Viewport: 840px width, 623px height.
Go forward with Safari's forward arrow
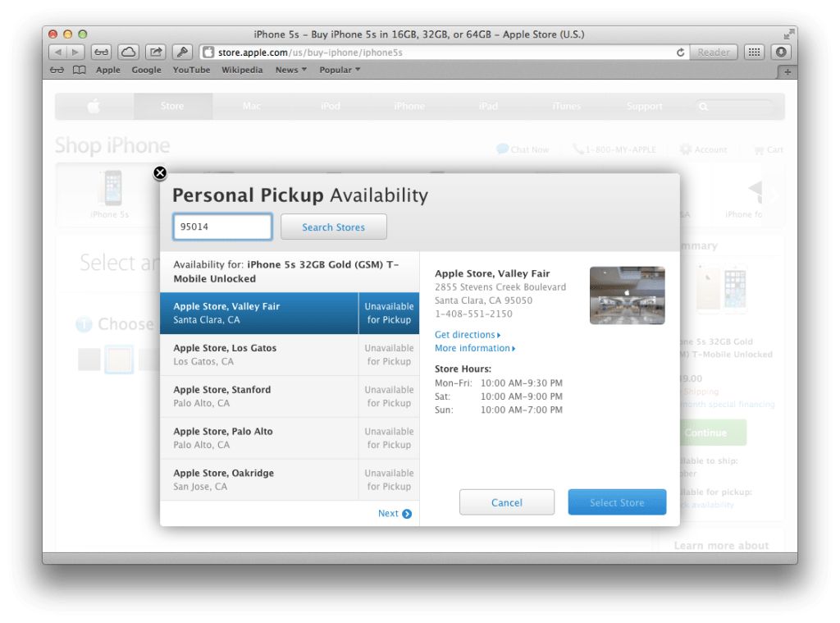75,52
